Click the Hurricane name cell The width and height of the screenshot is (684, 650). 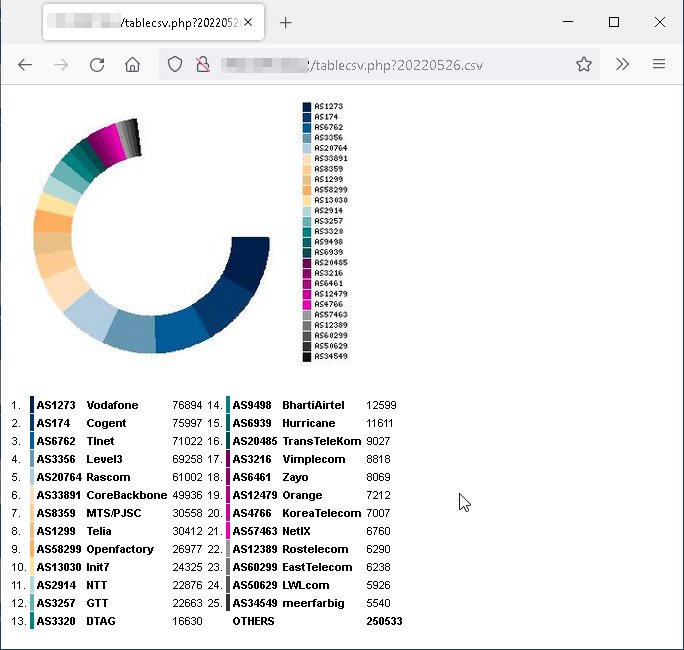coord(308,423)
